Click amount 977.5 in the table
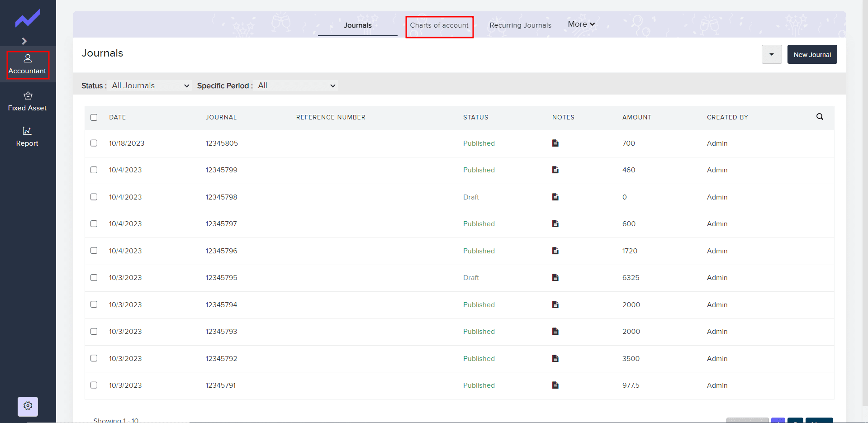The image size is (868, 423). point(631,385)
